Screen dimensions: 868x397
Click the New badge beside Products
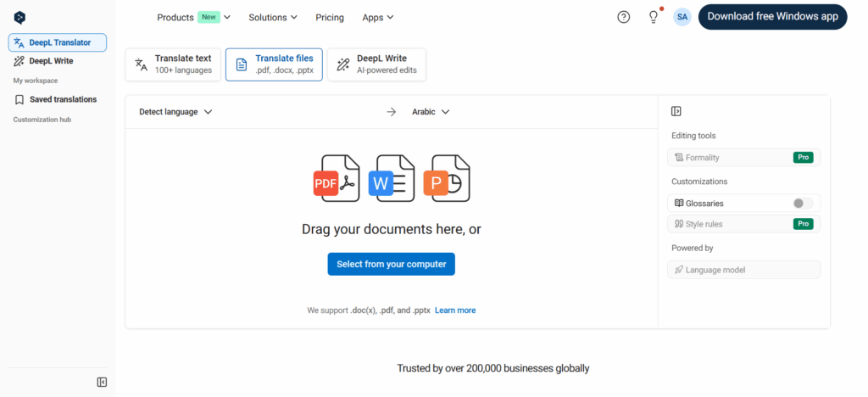click(209, 17)
